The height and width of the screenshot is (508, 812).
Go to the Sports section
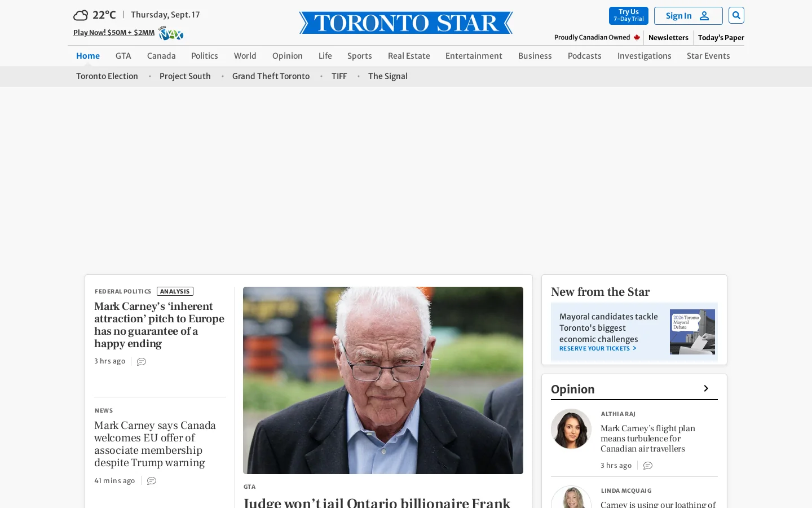click(x=360, y=56)
